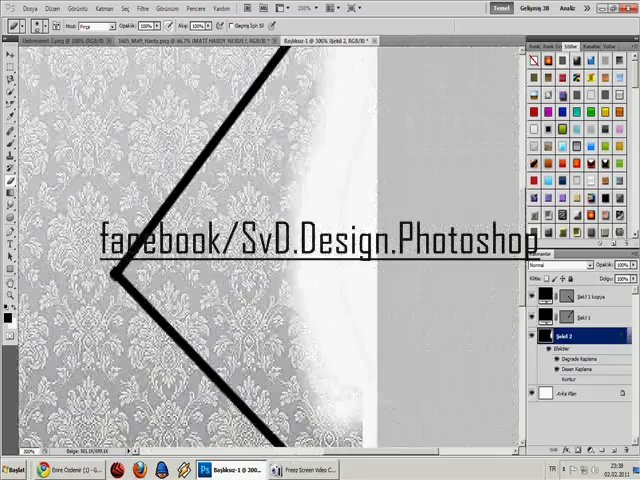
Task: Select the Healing Brush tool
Action: (x=10, y=131)
